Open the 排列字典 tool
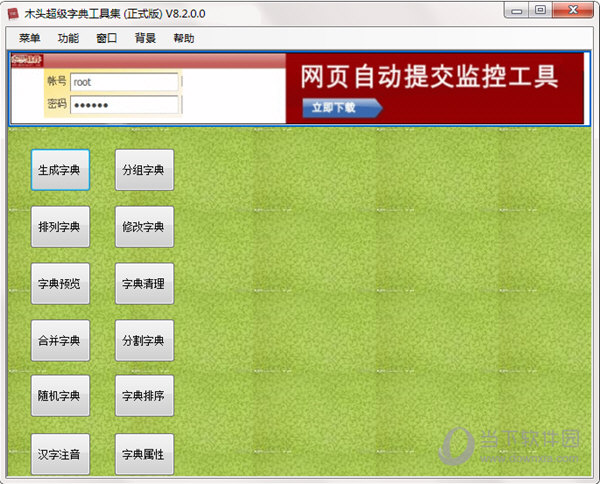This screenshot has height=484, width=600. [x=60, y=227]
